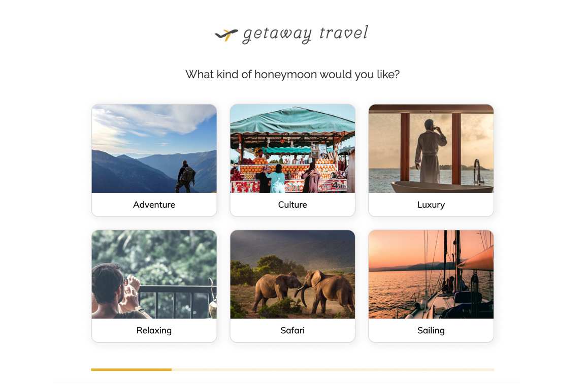Choose the Adventure label
The height and width of the screenshot is (387, 588).
point(154,205)
